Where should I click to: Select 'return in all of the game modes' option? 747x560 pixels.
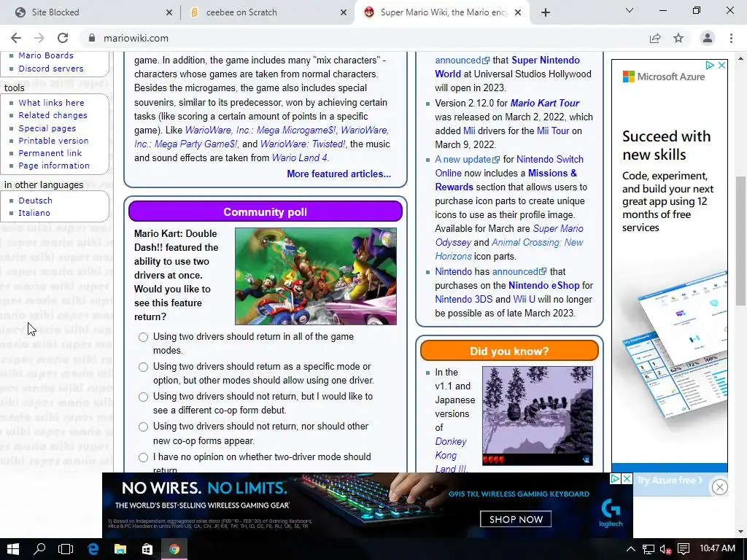(144, 337)
